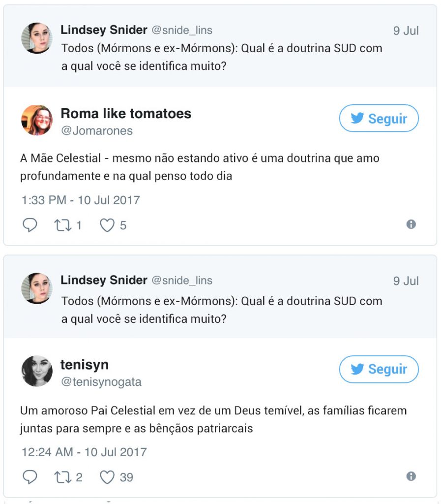Viewport: 442px width, 504px height.
Task: Retweet the Mãe Celestial tweet
Action: [62, 225]
